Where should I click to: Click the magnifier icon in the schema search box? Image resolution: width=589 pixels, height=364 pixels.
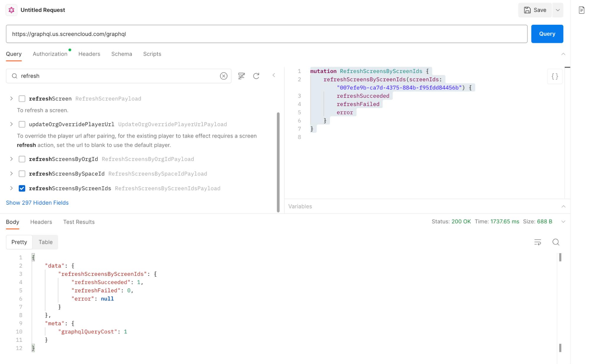click(14, 76)
